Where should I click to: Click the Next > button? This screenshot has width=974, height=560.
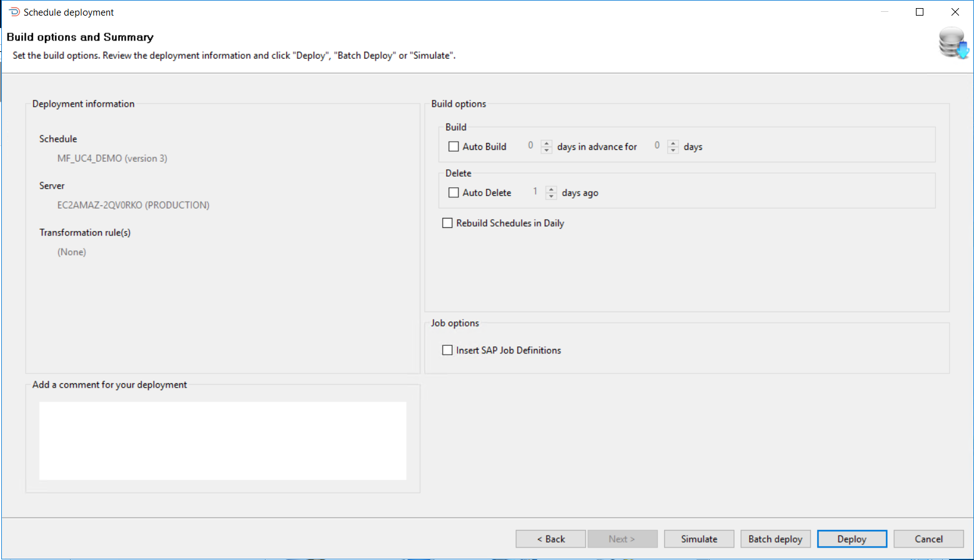622,539
